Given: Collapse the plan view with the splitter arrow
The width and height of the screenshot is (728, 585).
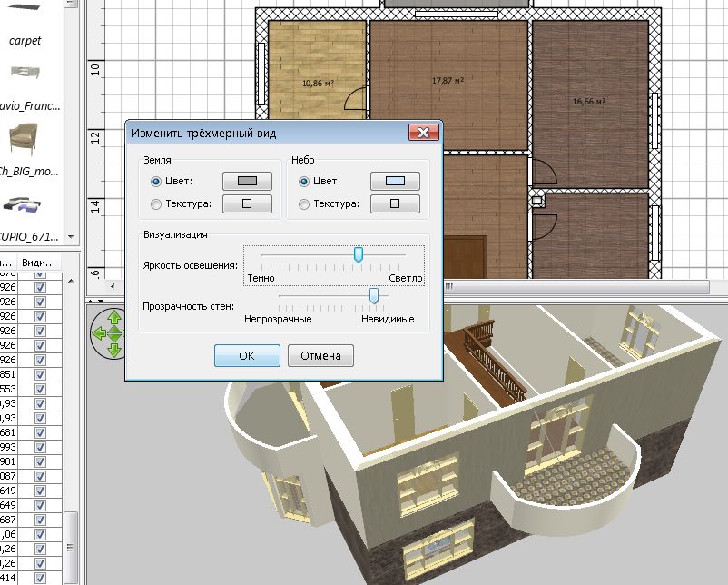Looking at the screenshot, I should (x=90, y=301).
